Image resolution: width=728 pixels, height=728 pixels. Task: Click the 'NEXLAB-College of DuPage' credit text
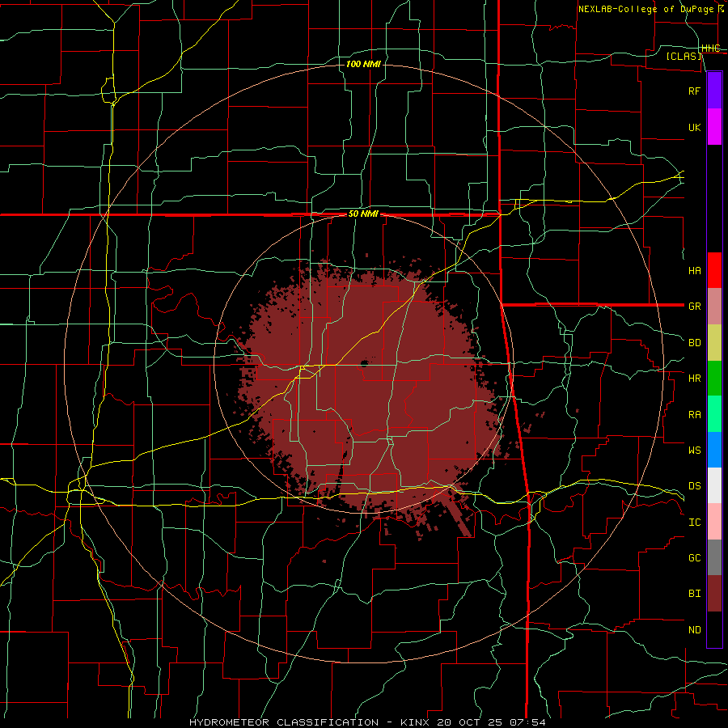pos(645,9)
